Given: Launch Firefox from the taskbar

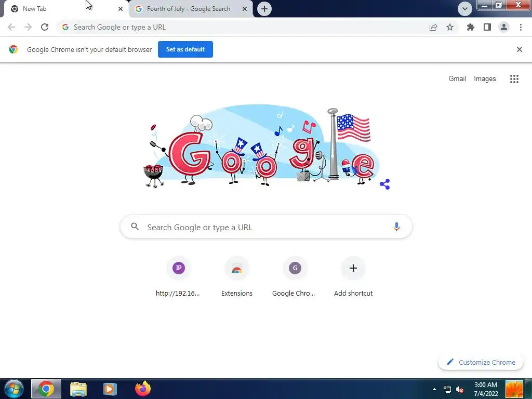Looking at the screenshot, I should coord(143,389).
